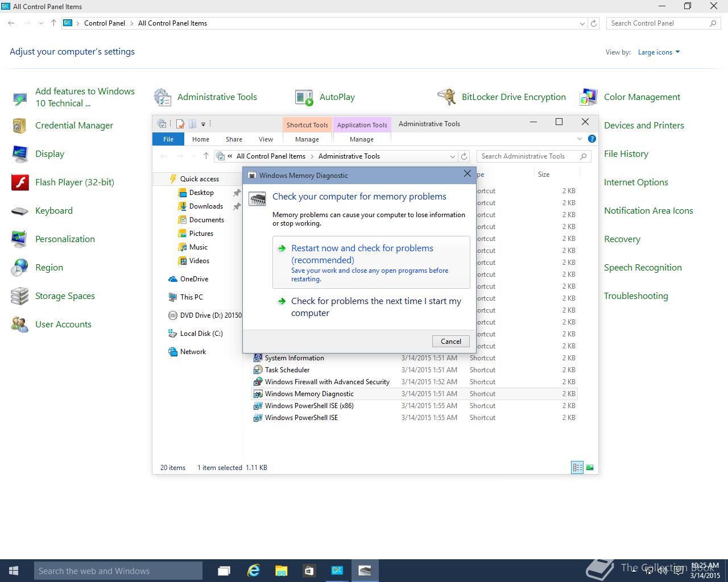Open Shortcut Tools Manage tab
The height and width of the screenshot is (582, 728).
coord(307,139)
